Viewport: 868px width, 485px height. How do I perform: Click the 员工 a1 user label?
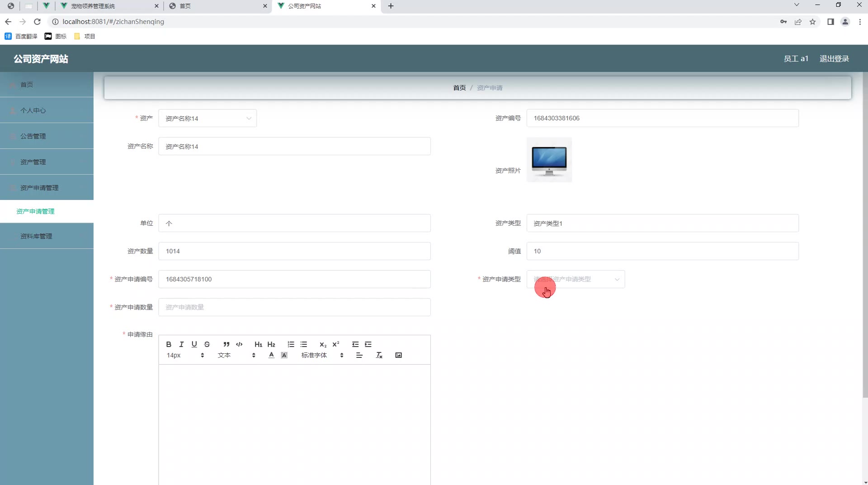(x=796, y=59)
